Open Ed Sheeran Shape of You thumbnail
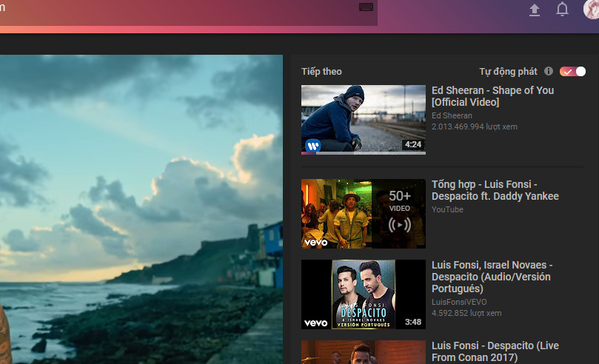This screenshot has width=599, height=364. coord(364,120)
